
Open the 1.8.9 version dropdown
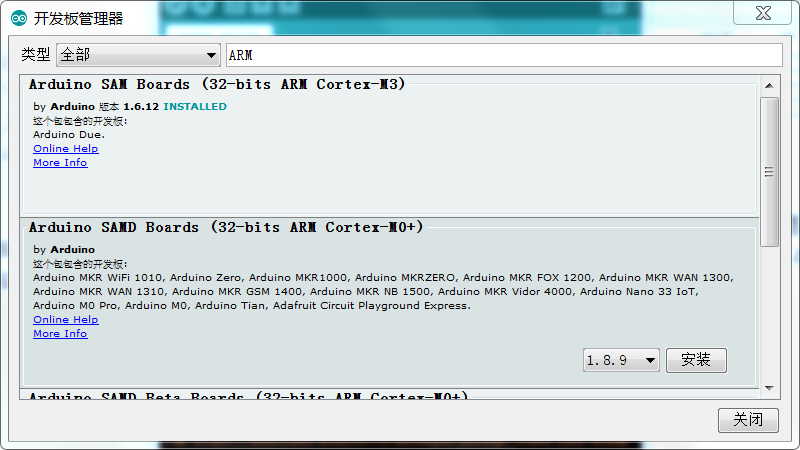(621, 360)
